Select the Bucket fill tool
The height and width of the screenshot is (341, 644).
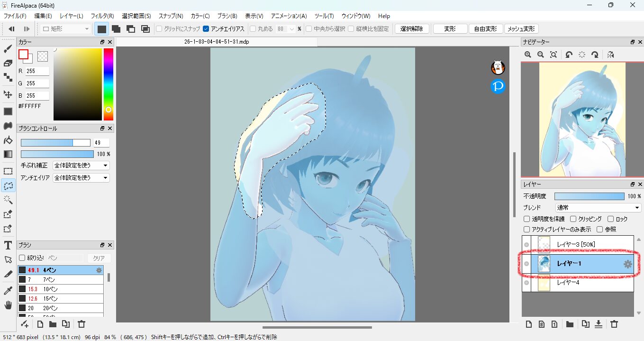click(x=8, y=140)
